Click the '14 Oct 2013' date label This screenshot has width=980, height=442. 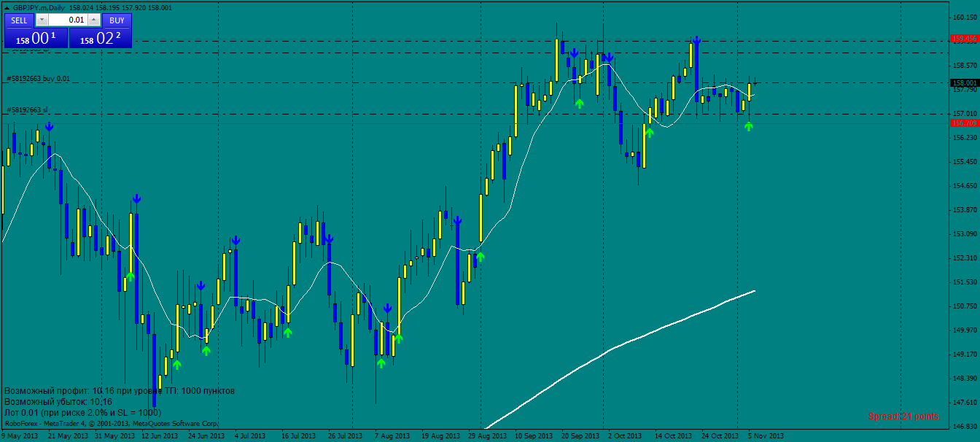pyautogui.click(x=673, y=436)
